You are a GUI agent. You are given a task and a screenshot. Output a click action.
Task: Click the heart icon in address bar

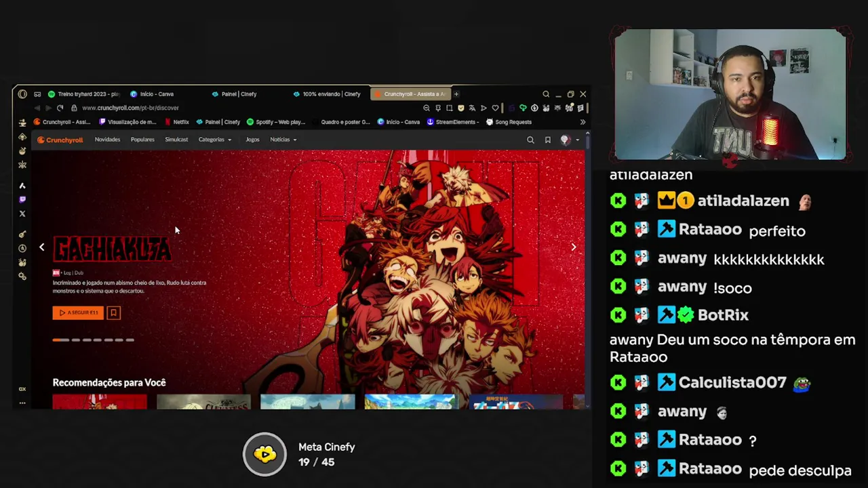pyautogui.click(x=495, y=108)
